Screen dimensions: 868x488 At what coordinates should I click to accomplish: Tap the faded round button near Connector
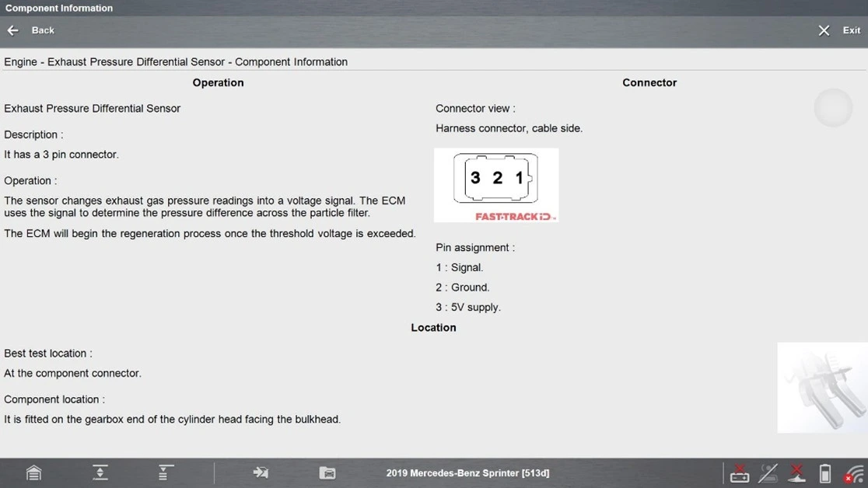[x=833, y=108]
